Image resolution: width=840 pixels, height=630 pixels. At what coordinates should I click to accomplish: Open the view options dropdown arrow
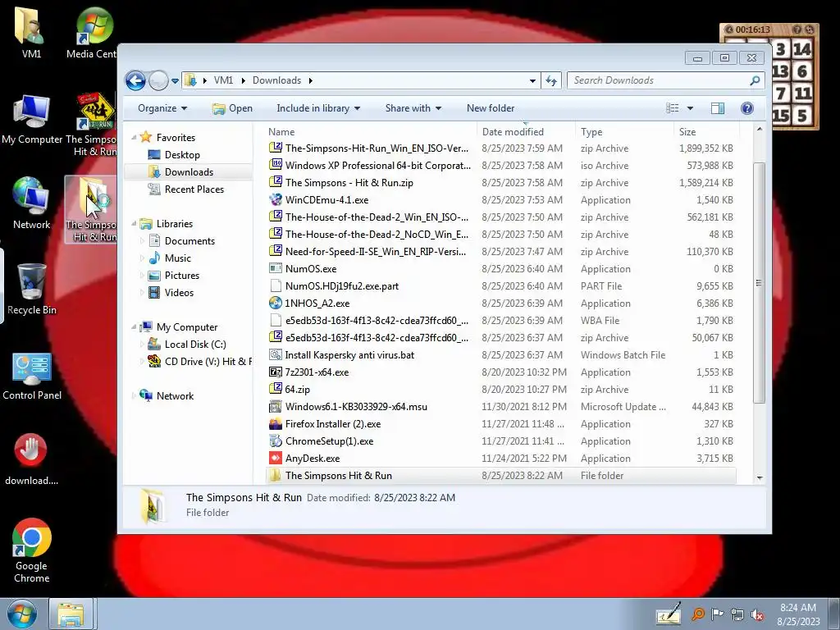(x=690, y=108)
